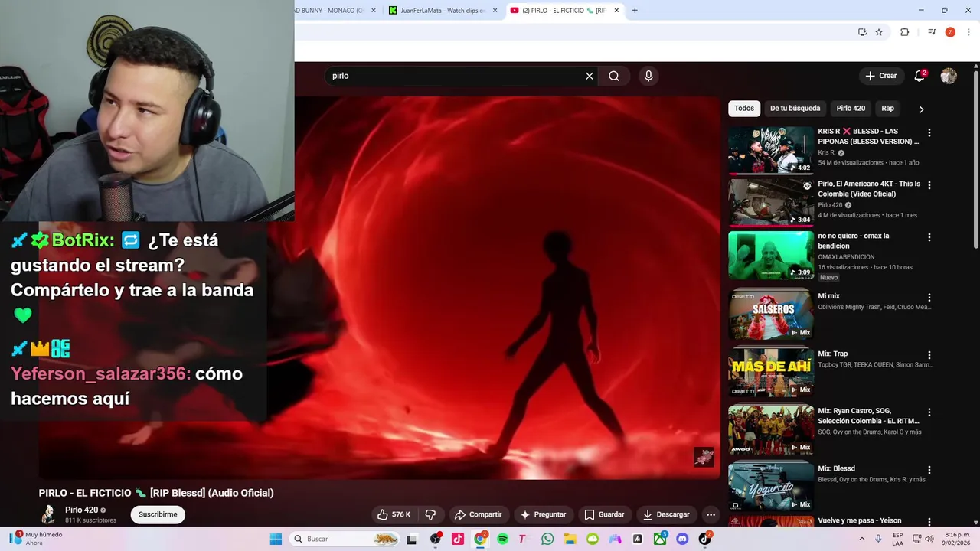Click the Descargar button
Image resolution: width=980 pixels, height=551 pixels.
666,514
